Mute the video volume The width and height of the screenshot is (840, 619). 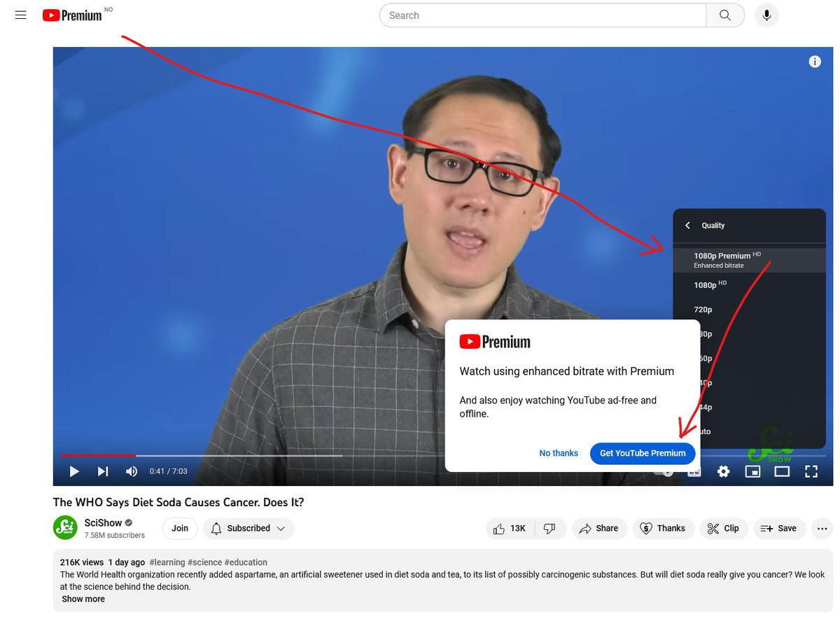[132, 471]
